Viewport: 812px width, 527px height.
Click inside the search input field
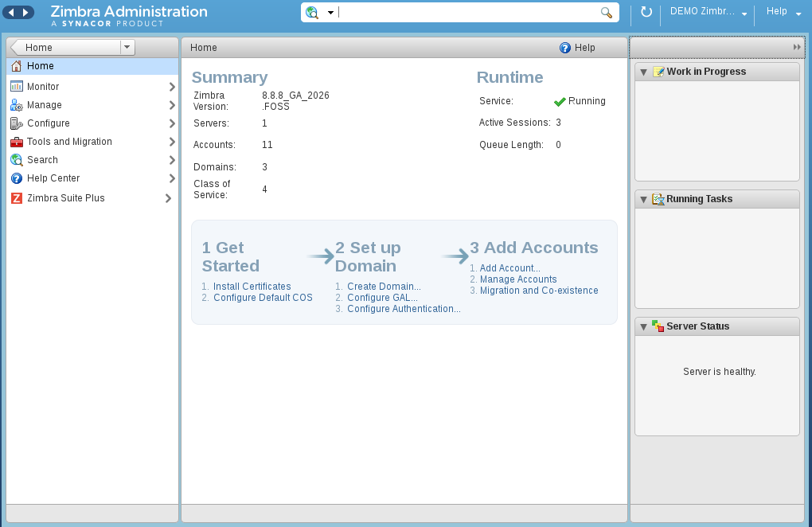468,13
